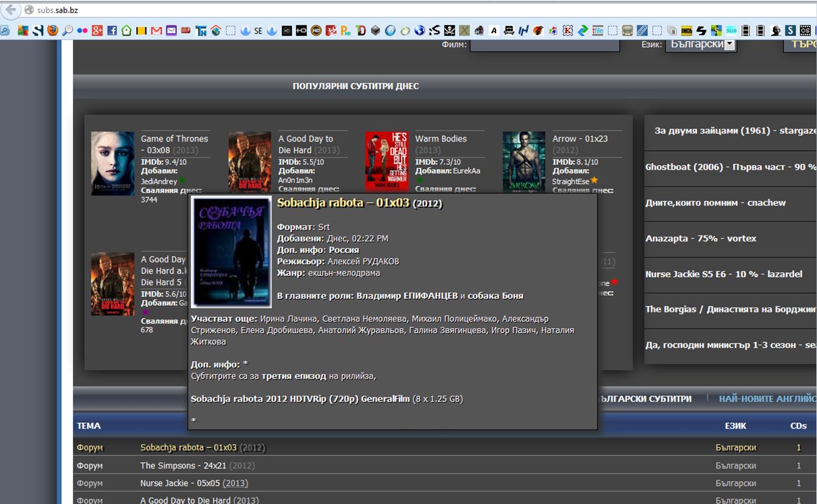
Task: Open the OS clapperboard bookmark icon
Action: tap(805, 31)
